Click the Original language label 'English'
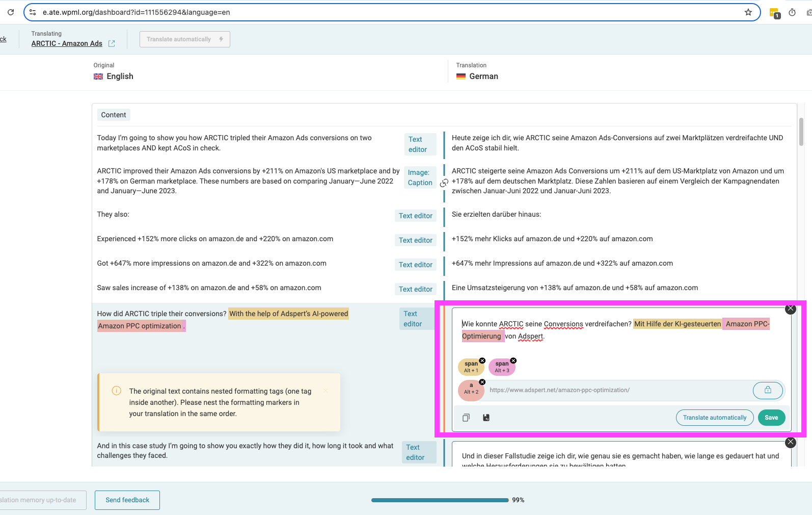Screen dimensions: 812x515 click(x=120, y=76)
